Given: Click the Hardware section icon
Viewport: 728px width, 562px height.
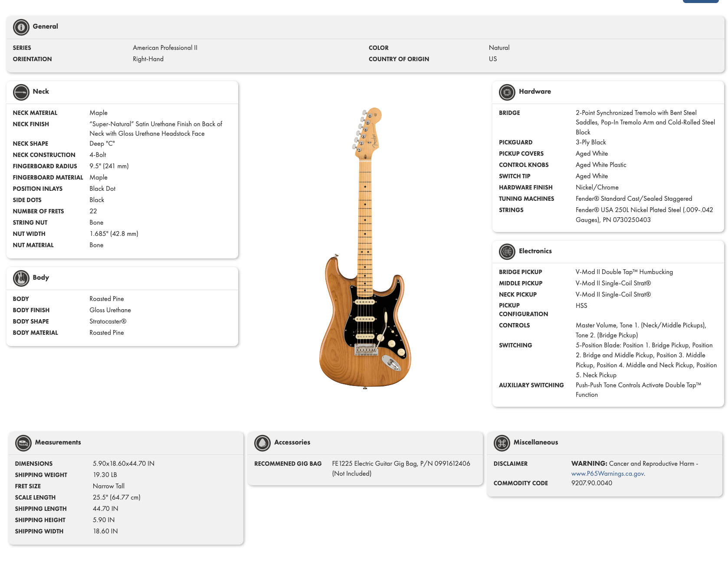Looking at the screenshot, I should [x=507, y=92].
